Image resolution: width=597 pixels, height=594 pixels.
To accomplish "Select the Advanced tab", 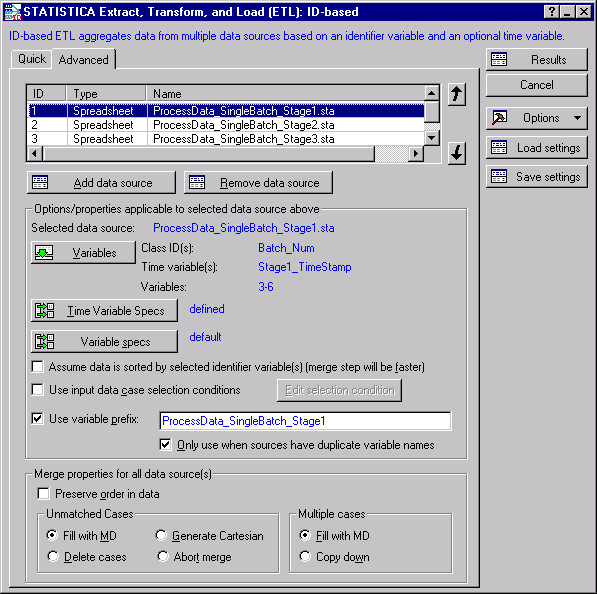I will click(83, 59).
